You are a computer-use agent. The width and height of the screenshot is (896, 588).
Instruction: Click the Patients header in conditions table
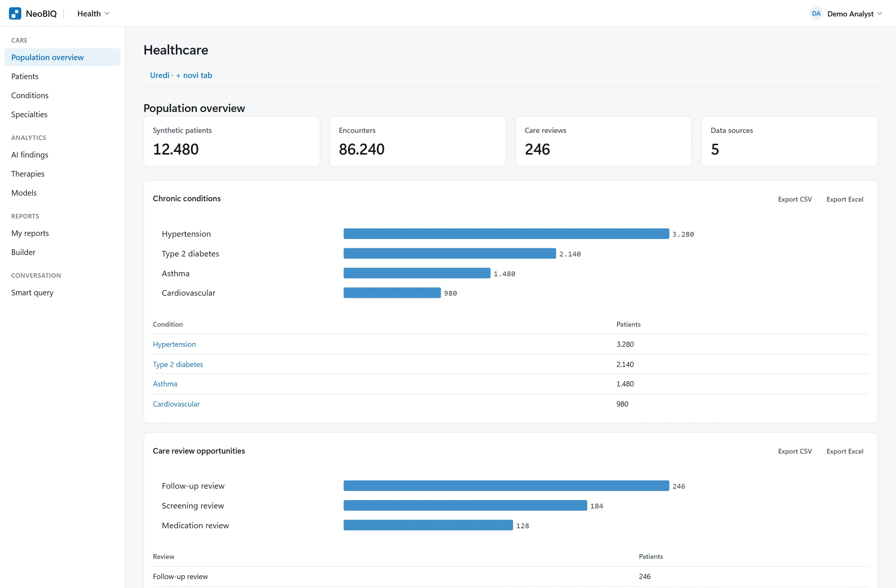pyautogui.click(x=628, y=324)
